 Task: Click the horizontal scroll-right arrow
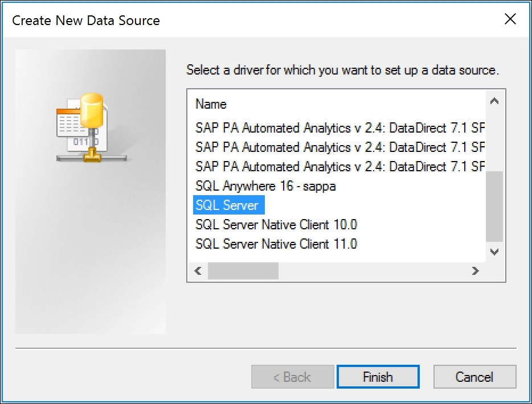[476, 271]
